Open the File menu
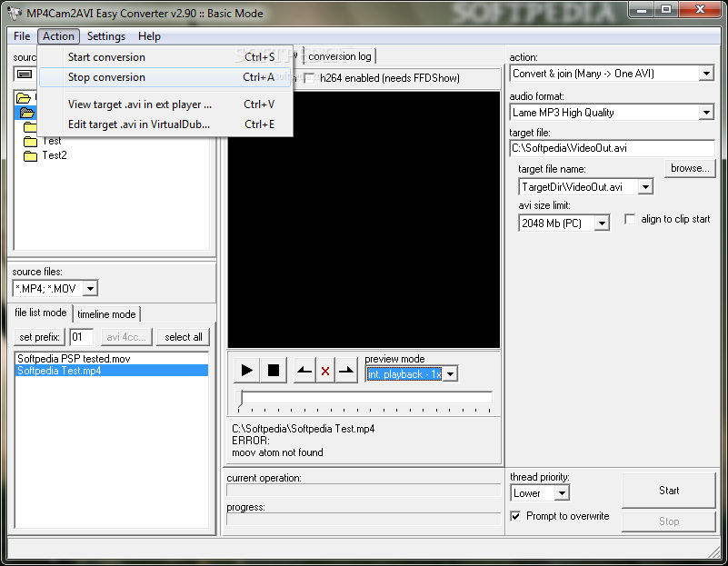 pos(22,36)
